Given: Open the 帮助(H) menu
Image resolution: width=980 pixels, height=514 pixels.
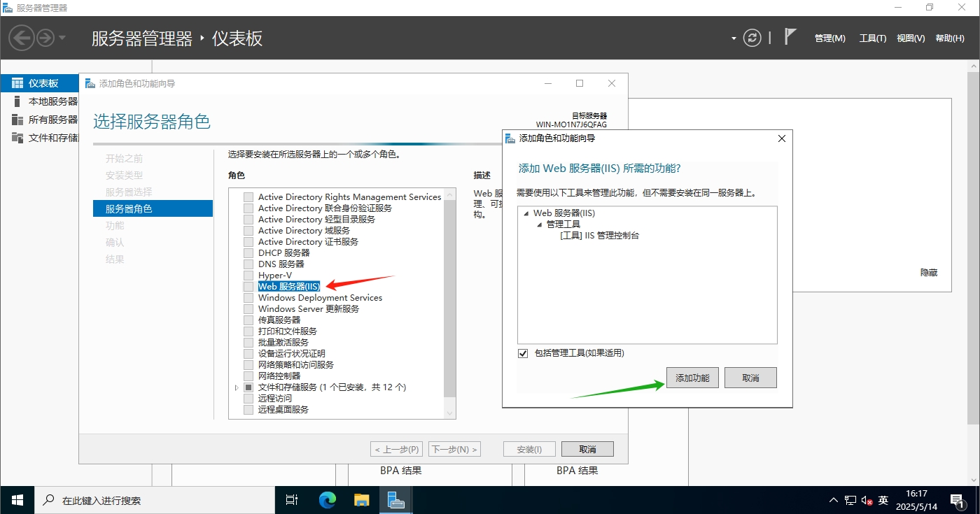Looking at the screenshot, I should [x=949, y=38].
